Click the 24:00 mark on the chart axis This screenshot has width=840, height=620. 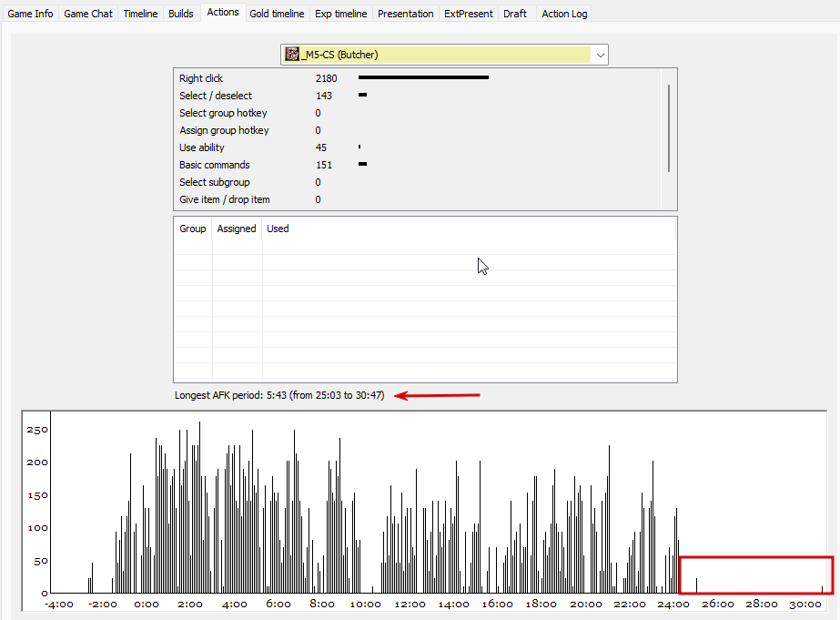673,604
